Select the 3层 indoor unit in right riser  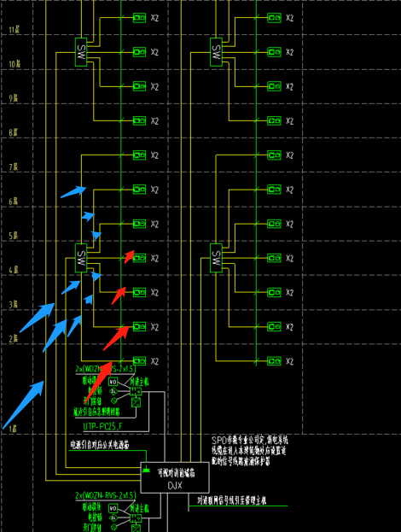coord(274,292)
